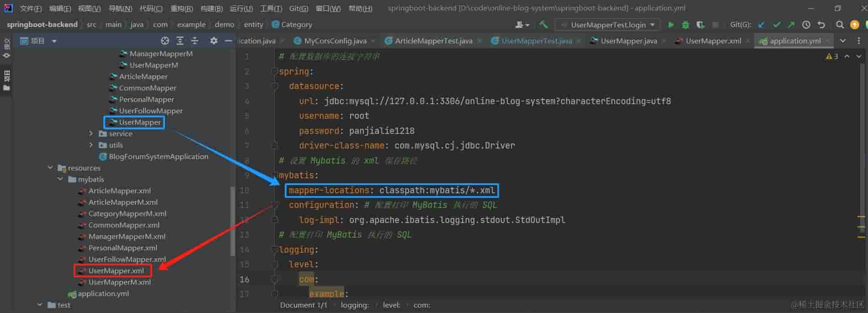Click the IDE update notification icon
868x313 pixels.
click(854, 25)
